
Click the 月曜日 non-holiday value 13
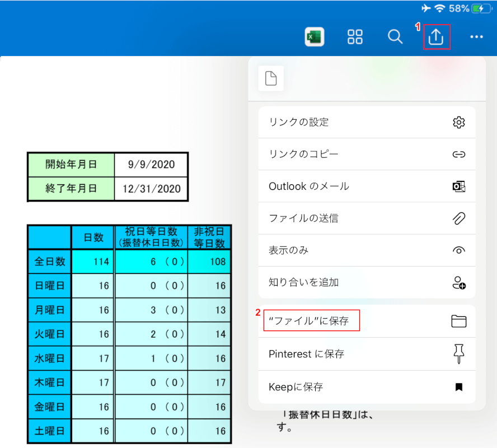click(209, 310)
